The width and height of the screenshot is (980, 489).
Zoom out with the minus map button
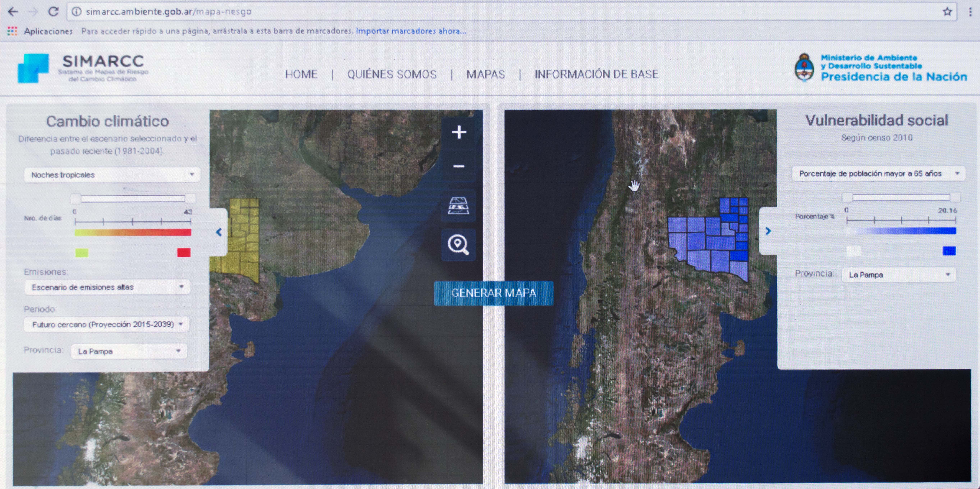coord(459,166)
